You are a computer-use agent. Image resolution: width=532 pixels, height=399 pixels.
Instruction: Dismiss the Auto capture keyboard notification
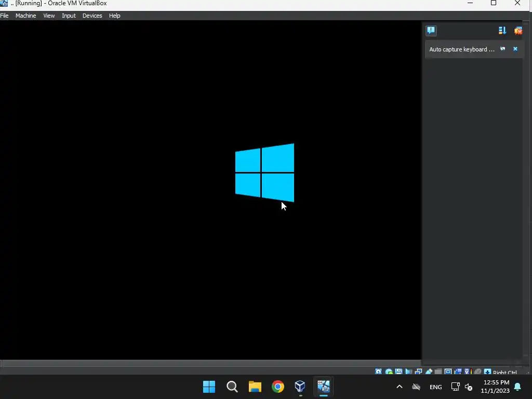point(515,49)
